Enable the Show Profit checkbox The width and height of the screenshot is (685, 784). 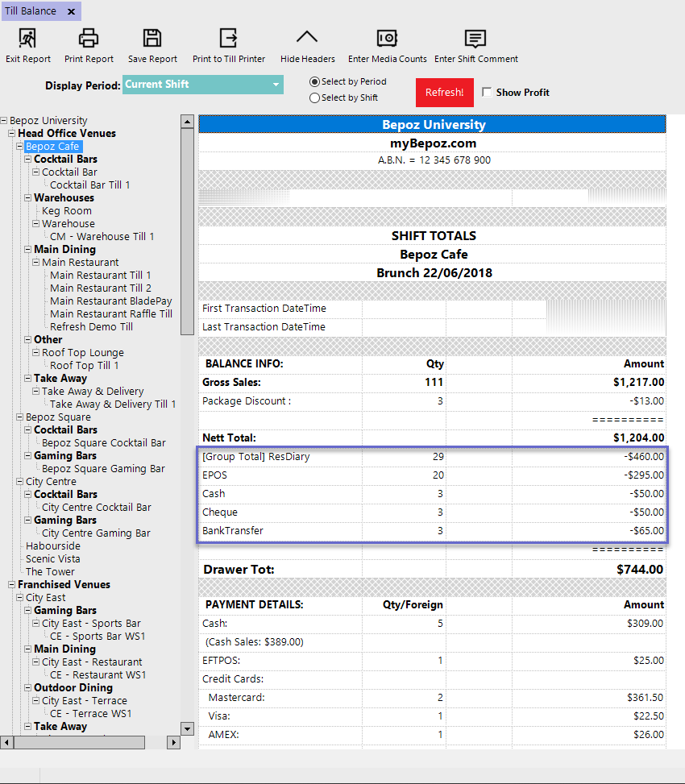tap(487, 92)
